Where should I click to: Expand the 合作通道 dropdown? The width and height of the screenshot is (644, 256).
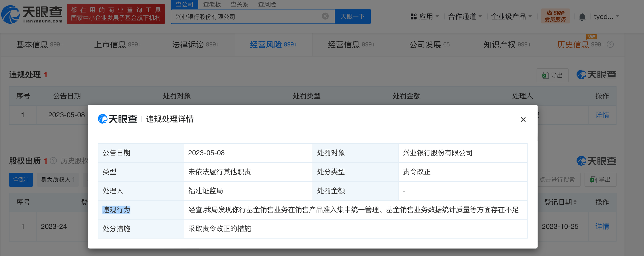465,16
